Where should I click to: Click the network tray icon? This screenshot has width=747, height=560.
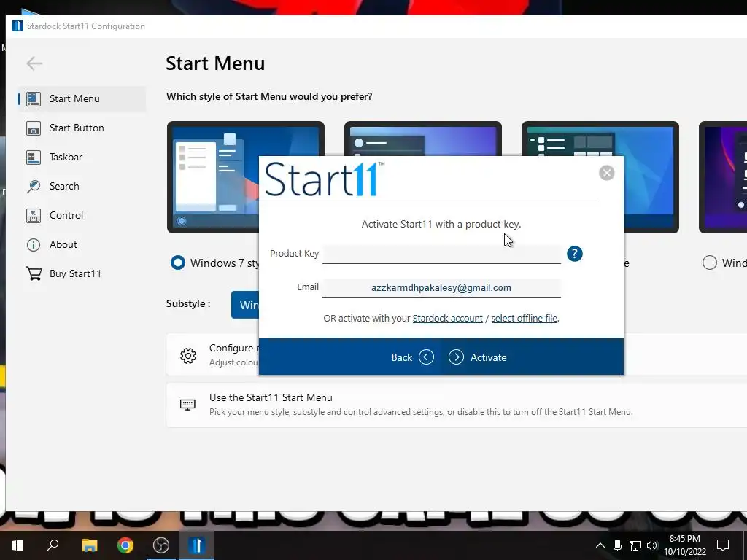point(635,545)
